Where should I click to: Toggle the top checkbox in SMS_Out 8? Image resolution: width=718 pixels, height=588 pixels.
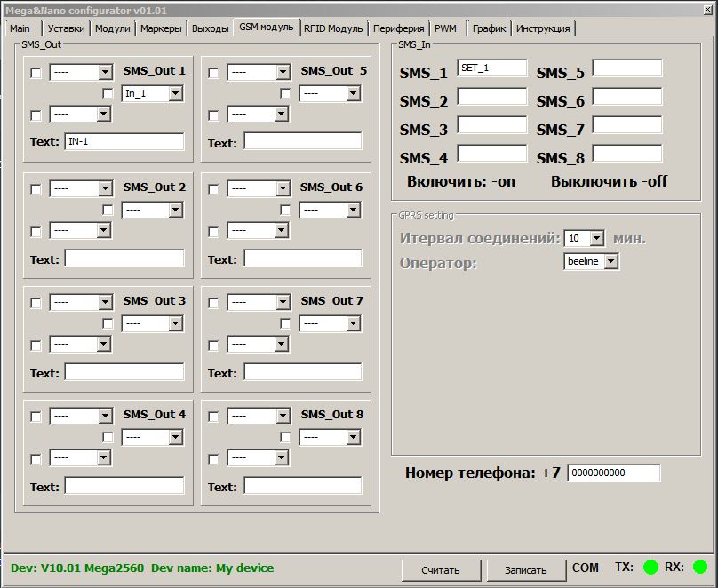(x=213, y=417)
